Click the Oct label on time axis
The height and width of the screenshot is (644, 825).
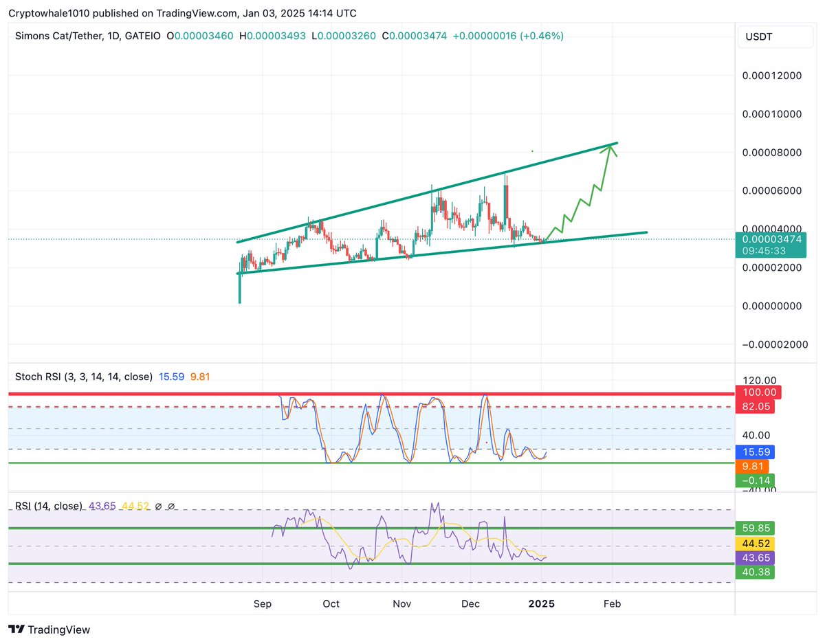331,604
